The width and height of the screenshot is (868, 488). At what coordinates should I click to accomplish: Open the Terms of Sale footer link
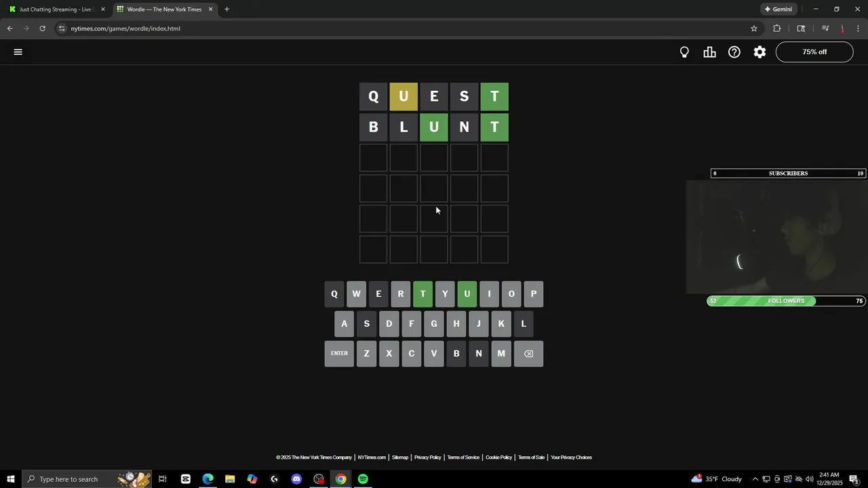pos(531,457)
